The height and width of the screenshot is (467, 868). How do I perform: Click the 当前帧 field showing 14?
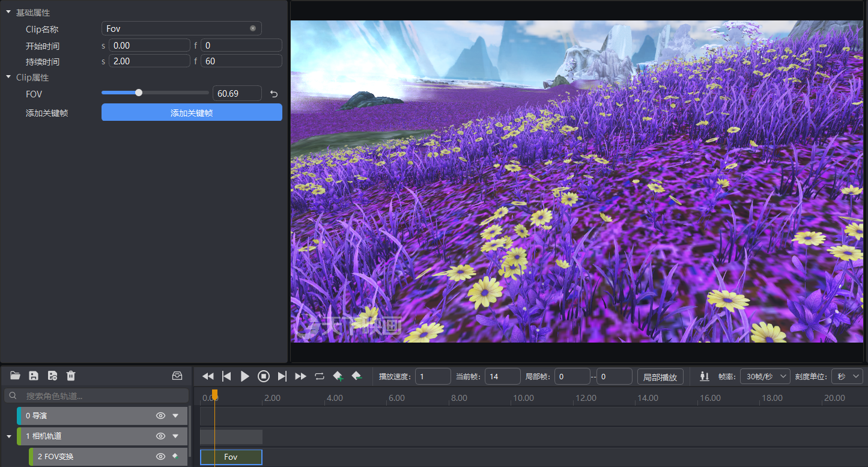click(x=503, y=376)
